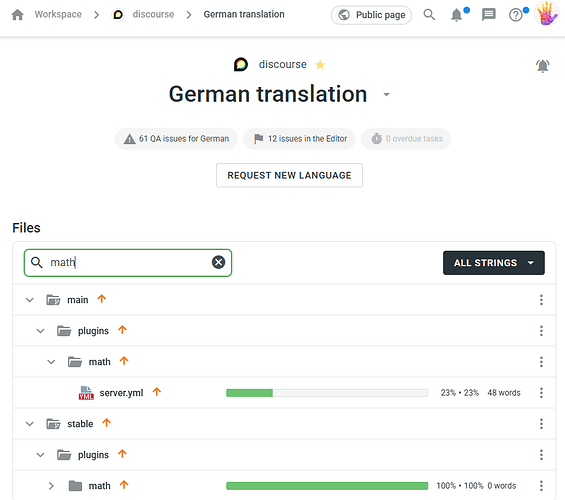This screenshot has width=565, height=500.
Task: Click priority arrow on plugins under stable
Action: tap(123, 454)
